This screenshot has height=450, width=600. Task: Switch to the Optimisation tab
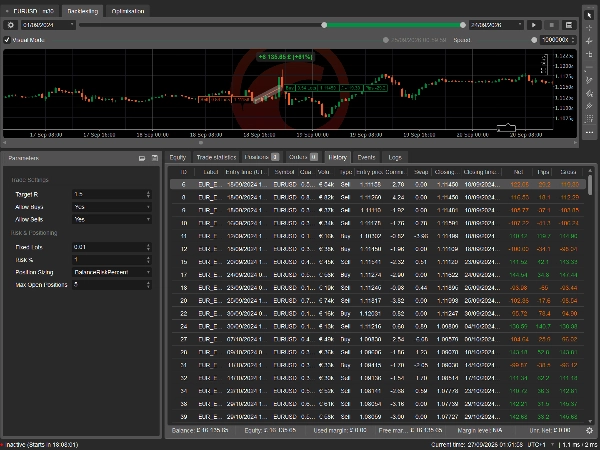coord(128,11)
